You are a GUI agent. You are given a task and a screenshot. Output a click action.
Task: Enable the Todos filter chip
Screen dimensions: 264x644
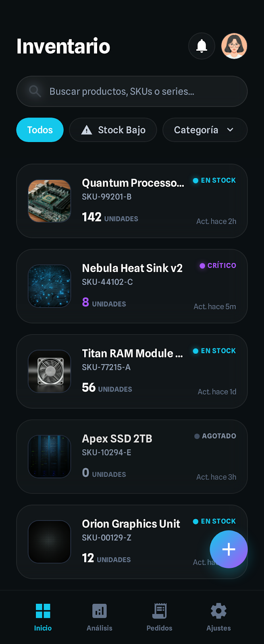[40, 130]
